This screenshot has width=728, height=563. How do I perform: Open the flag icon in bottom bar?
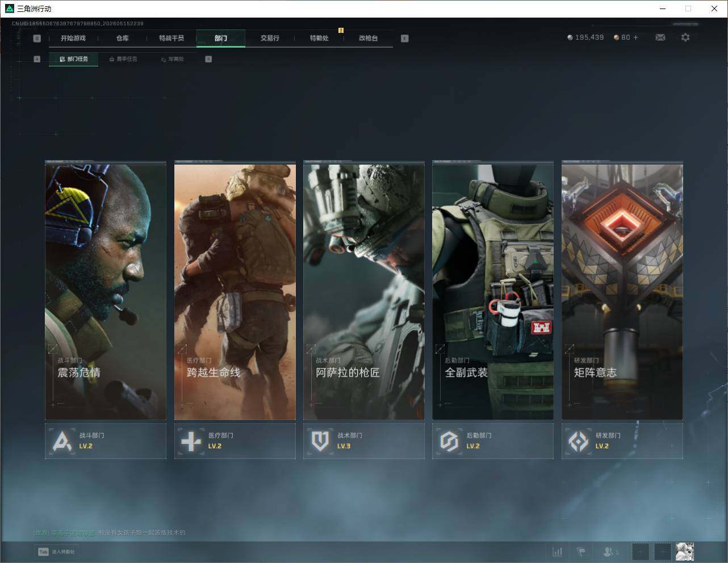click(x=581, y=552)
